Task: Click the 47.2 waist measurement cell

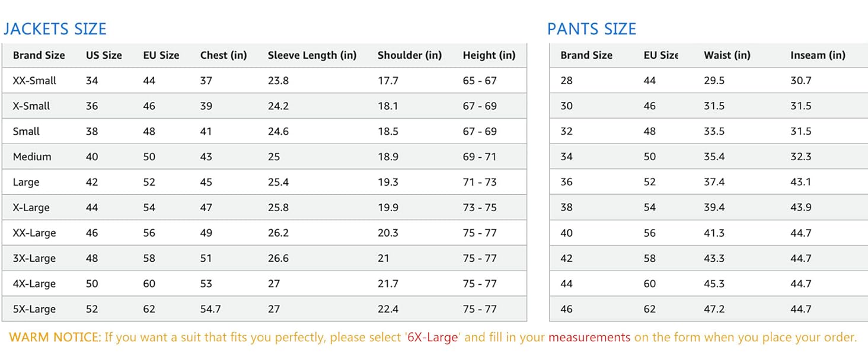Action: tap(714, 309)
